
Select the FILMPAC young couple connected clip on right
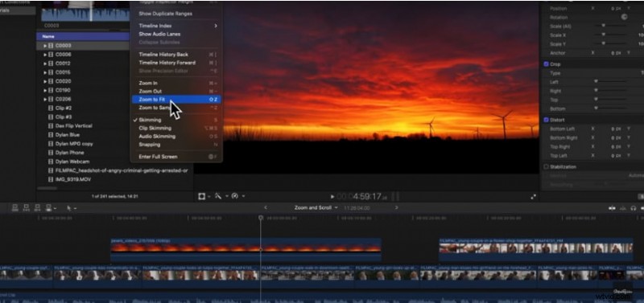point(536,250)
